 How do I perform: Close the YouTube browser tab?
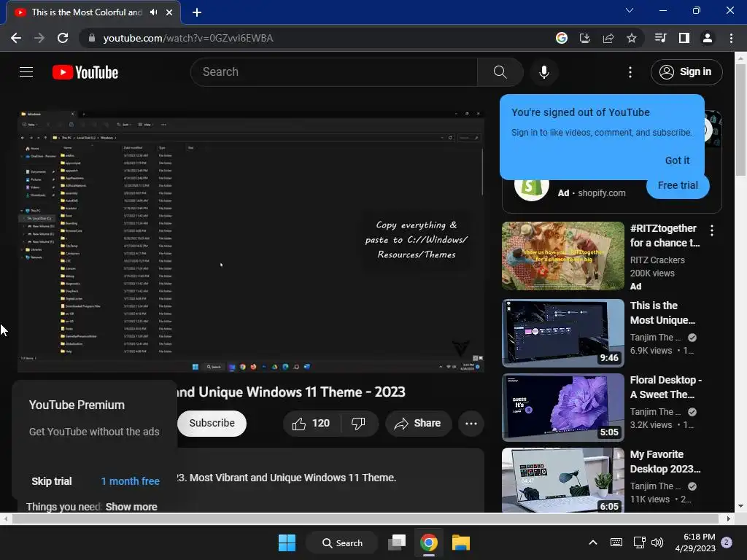[169, 12]
